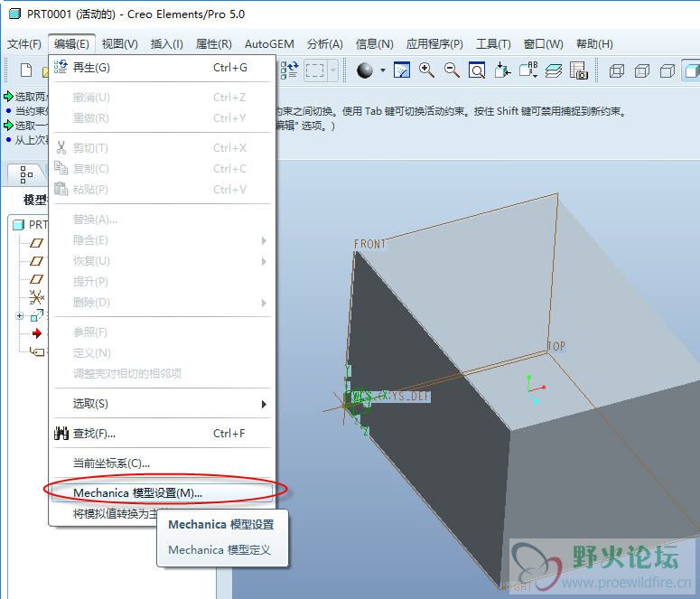Open the AutoGEM menu
This screenshot has width=700, height=599.
[269, 44]
